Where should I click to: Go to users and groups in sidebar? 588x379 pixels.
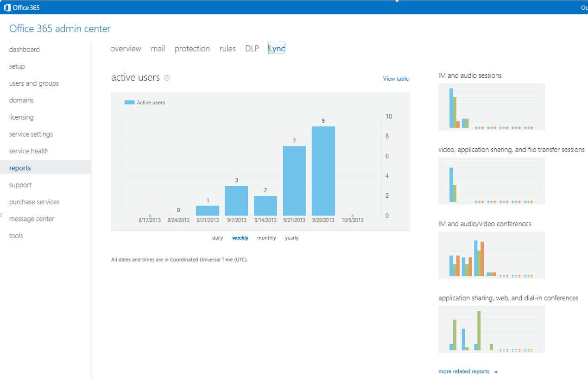click(34, 83)
